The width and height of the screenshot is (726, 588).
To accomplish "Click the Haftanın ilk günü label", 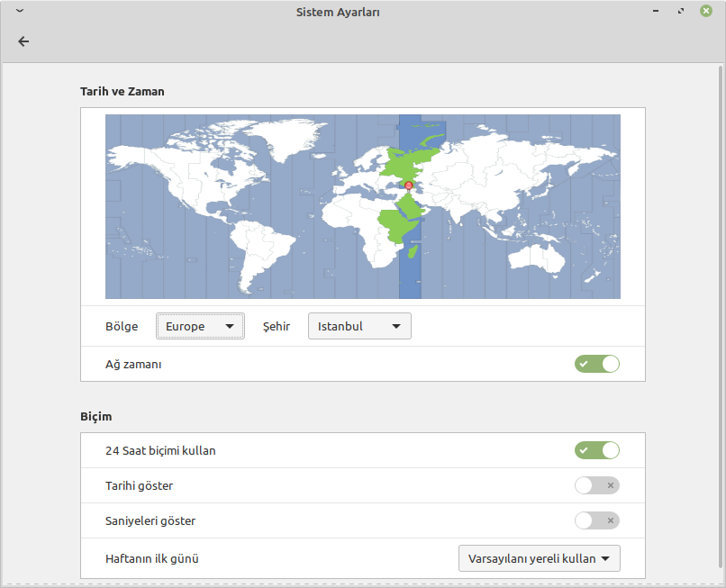I will (x=152, y=559).
